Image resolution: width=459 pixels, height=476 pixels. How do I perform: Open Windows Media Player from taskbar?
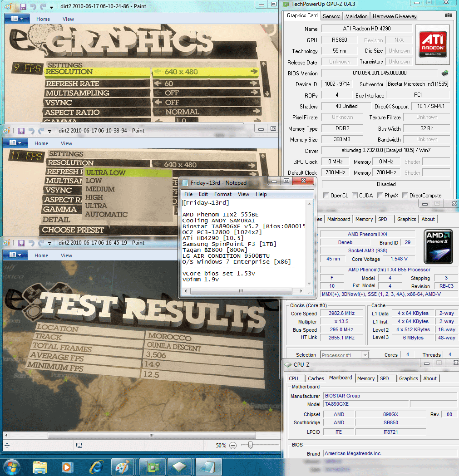pos(67,467)
